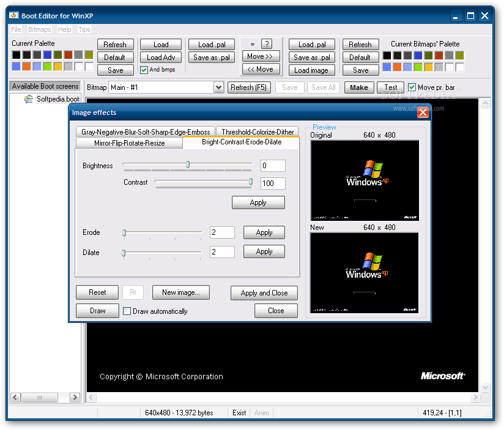Select the orange swatch in Current Bitmaps' Palette
The width and height of the screenshot is (504, 430).
(x=398, y=67)
